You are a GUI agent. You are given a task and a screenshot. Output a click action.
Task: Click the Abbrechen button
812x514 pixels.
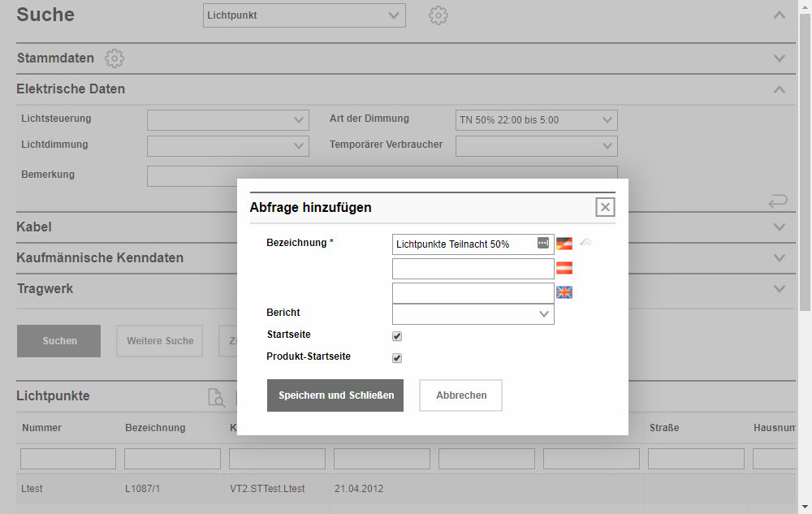(x=460, y=395)
